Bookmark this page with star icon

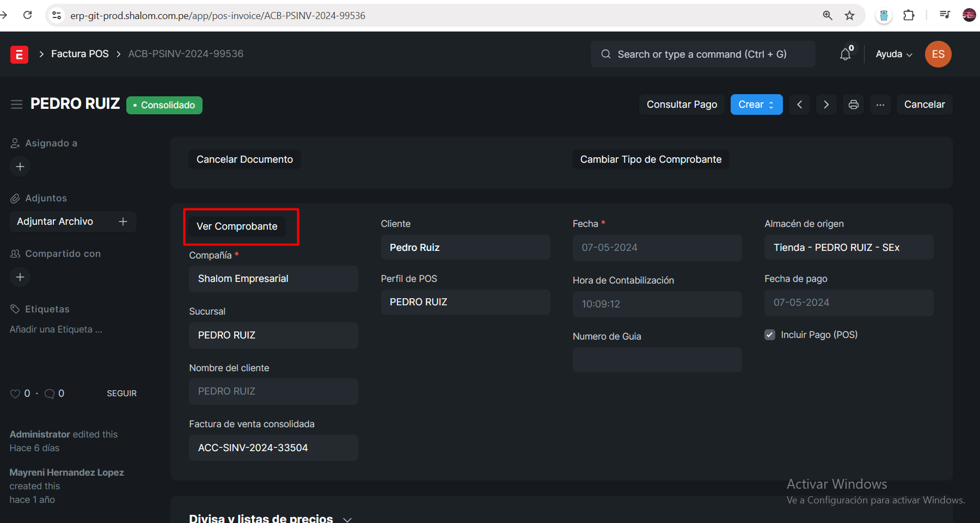pyautogui.click(x=849, y=15)
